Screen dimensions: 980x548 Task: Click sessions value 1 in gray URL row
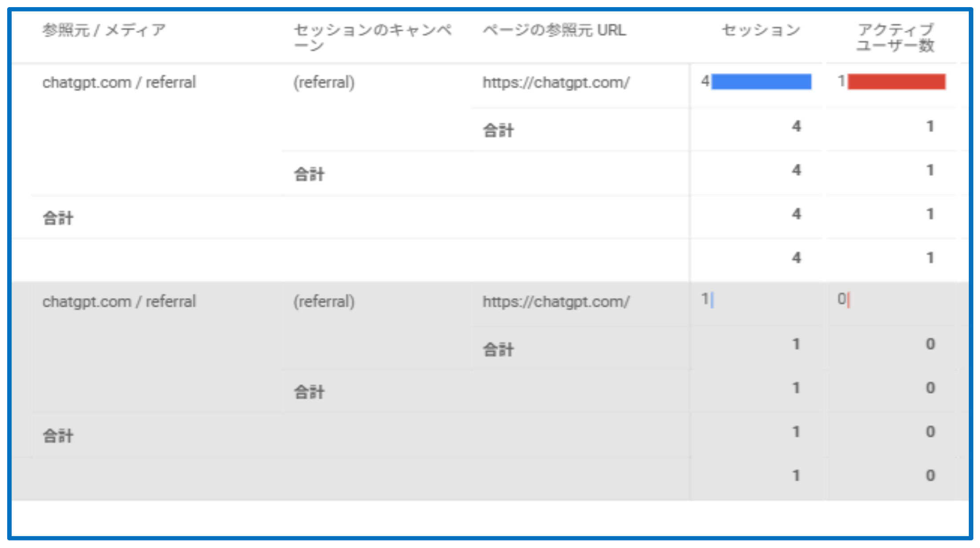click(x=705, y=299)
